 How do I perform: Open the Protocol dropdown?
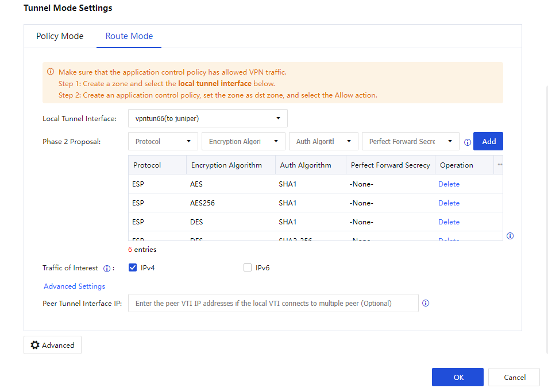click(x=163, y=141)
